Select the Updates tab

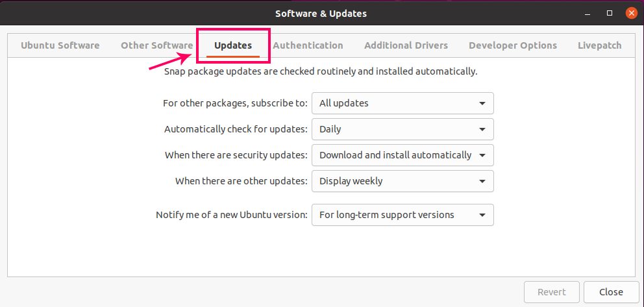[x=233, y=45]
